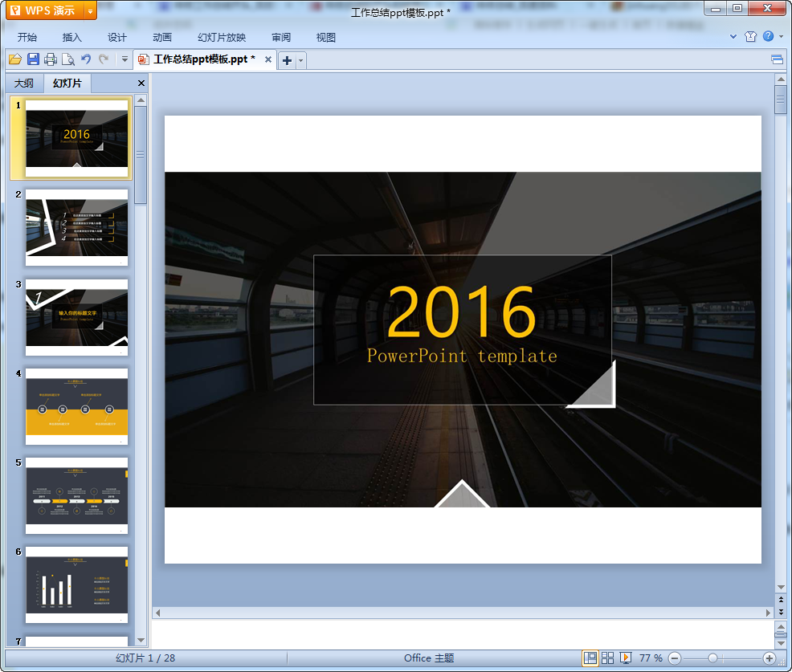Screen dimensions: 792x672
Task: Click the Redo arrow icon
Action: click(x=104, y=59)
